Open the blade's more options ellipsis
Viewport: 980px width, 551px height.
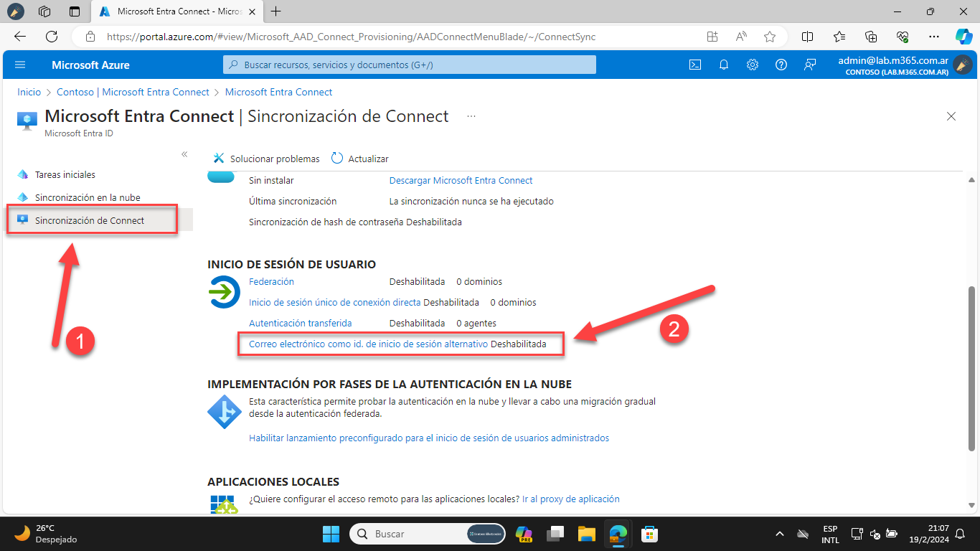tap(471, 116)
